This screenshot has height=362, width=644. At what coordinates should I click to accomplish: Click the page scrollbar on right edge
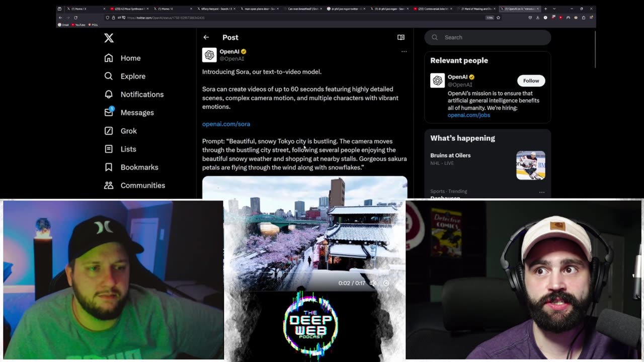point(595,50)
